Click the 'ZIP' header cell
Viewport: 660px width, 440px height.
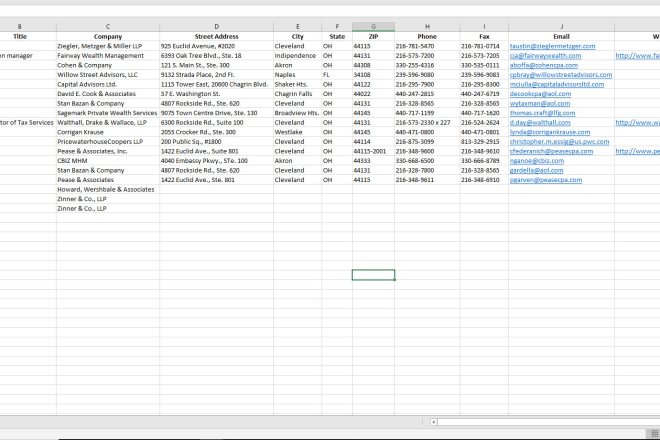coord(373,37)
